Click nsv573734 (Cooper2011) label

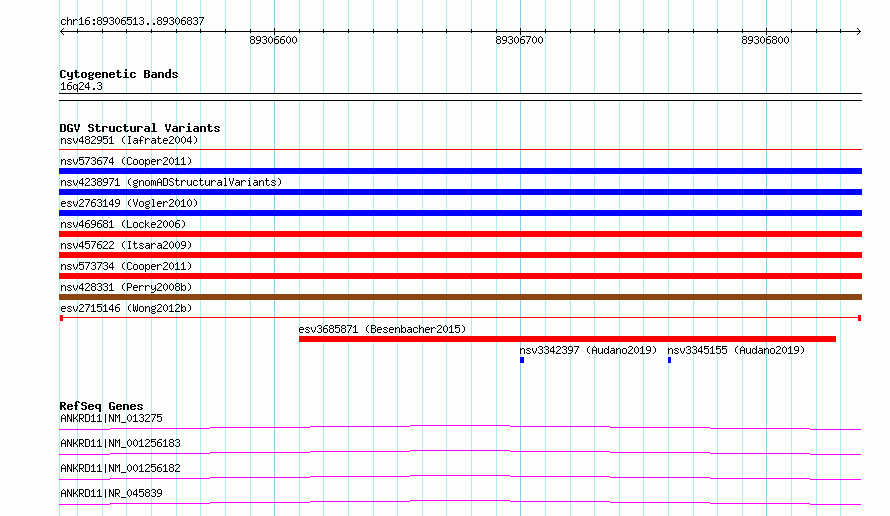[126, 266]
